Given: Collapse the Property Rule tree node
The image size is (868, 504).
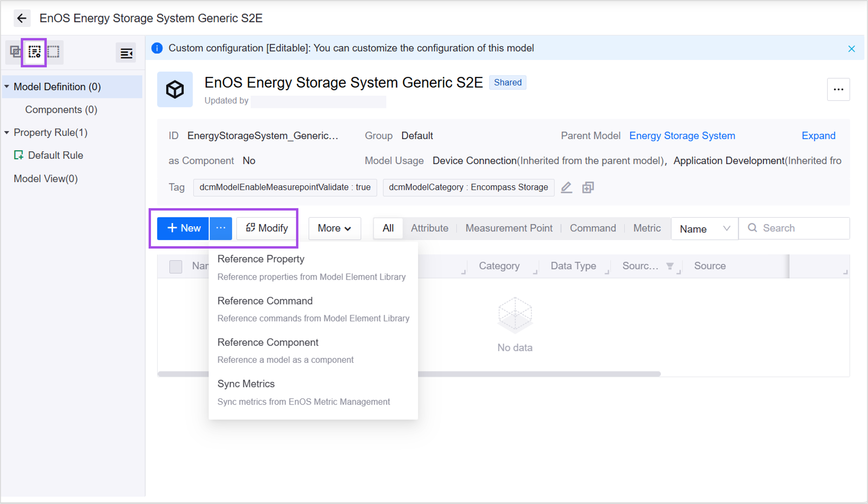Looking at the screenshot, I should click(7, 133).
